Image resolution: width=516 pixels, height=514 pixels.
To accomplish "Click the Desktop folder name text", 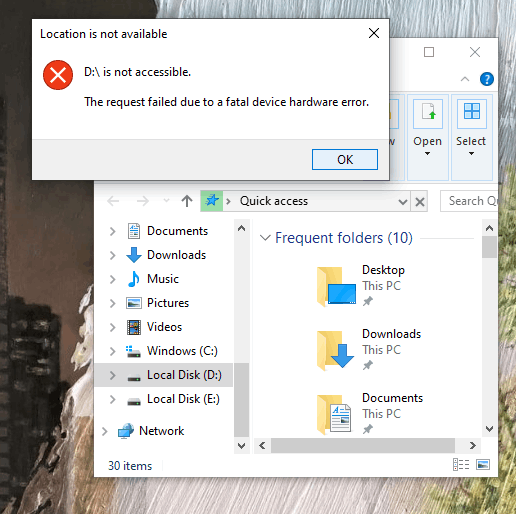I will (383, 270).
